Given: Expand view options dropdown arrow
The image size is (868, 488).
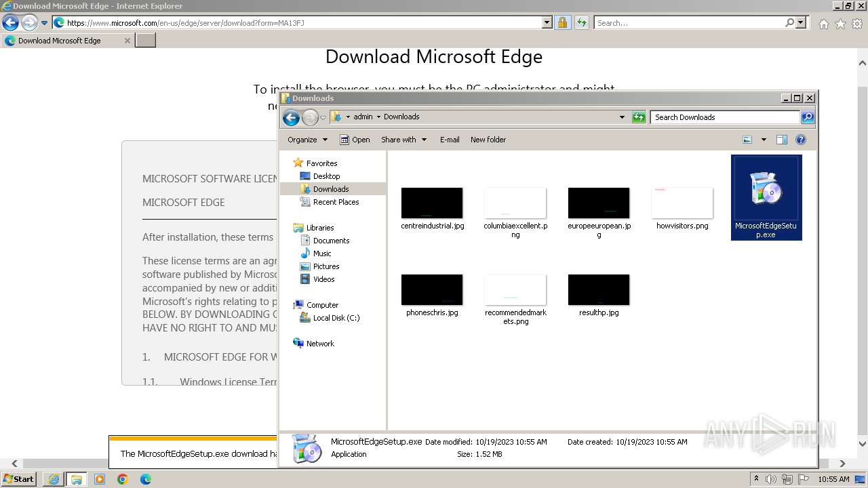Looking at the screenshot, I should click(x=764, y=140).
